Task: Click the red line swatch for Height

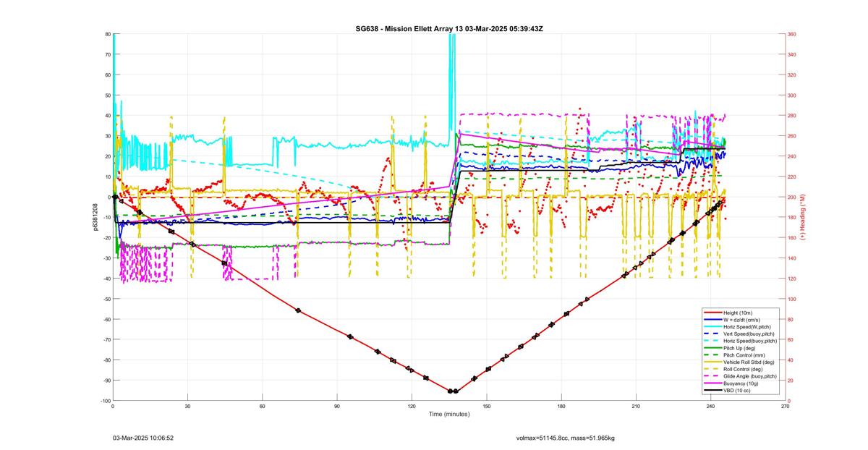Action: click(712, 313)
